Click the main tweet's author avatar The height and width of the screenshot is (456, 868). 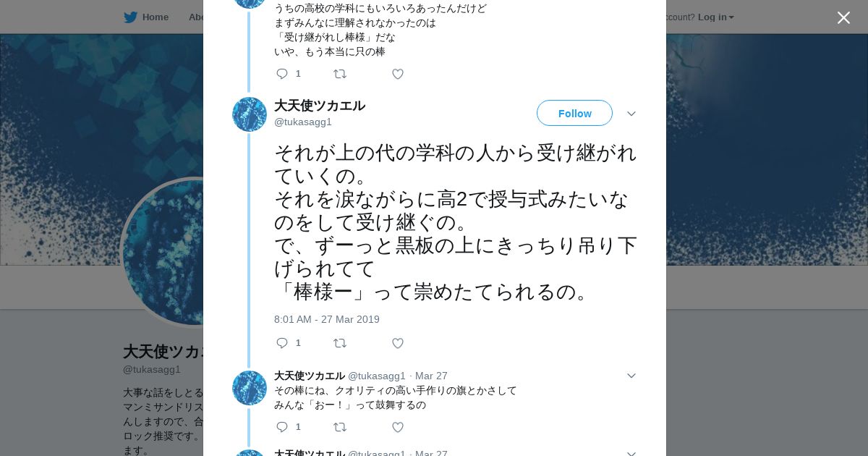[x=250, y=114]
